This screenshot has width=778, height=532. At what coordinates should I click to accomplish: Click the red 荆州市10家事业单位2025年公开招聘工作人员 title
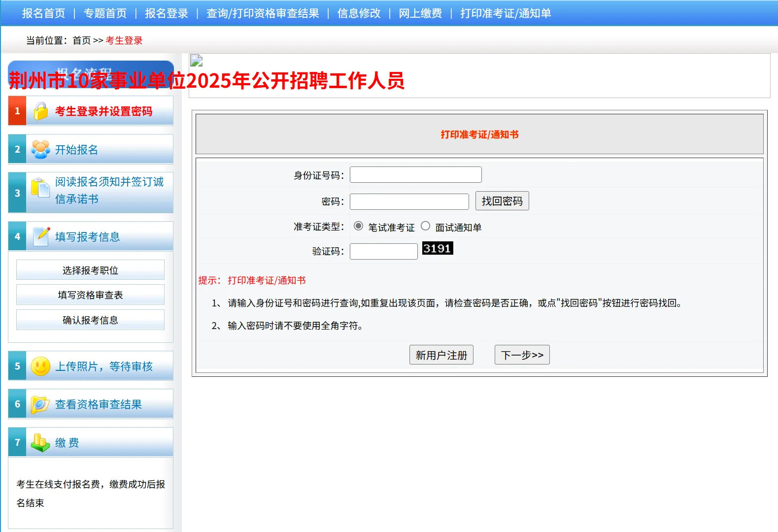coord(206,81)
